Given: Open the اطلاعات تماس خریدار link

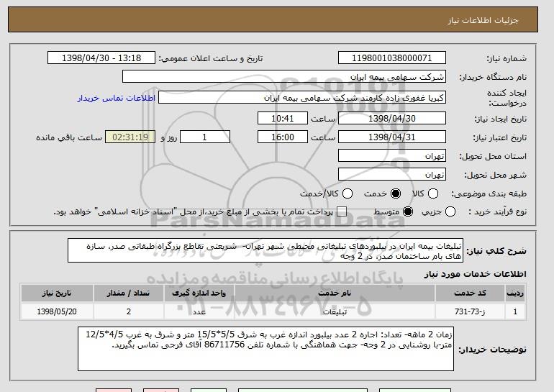Looking at the screenshot, I should [117, 98].
